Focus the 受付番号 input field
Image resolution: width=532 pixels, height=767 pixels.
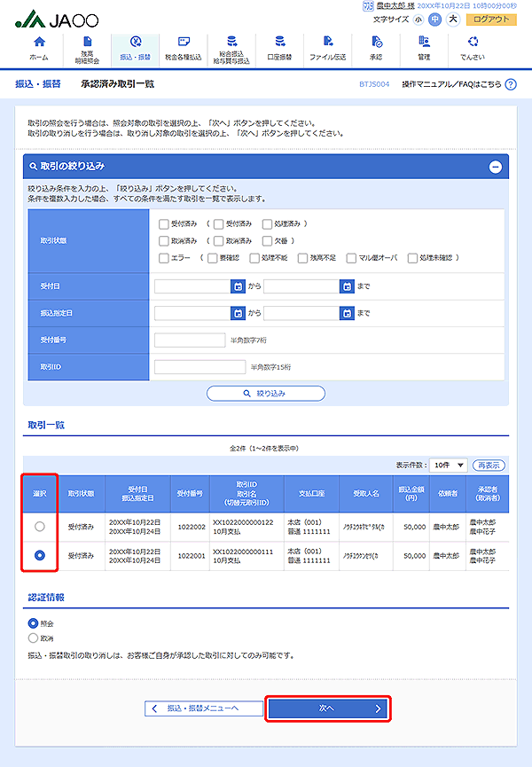pyautogui.click(x=190, y=340)
